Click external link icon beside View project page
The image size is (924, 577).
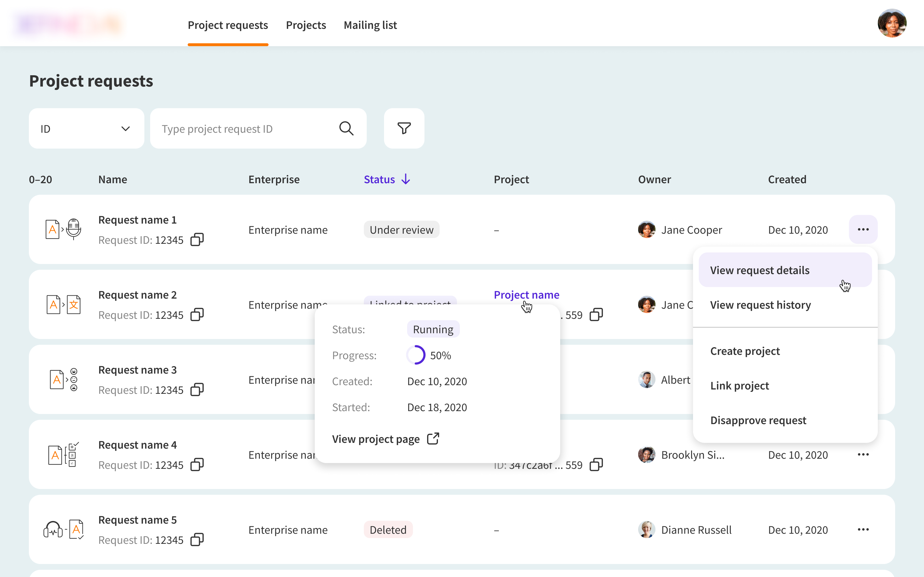[x=433, y=439]
